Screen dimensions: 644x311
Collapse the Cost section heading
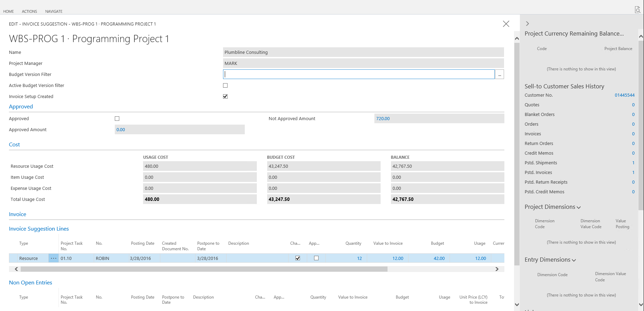coord(14,145)
